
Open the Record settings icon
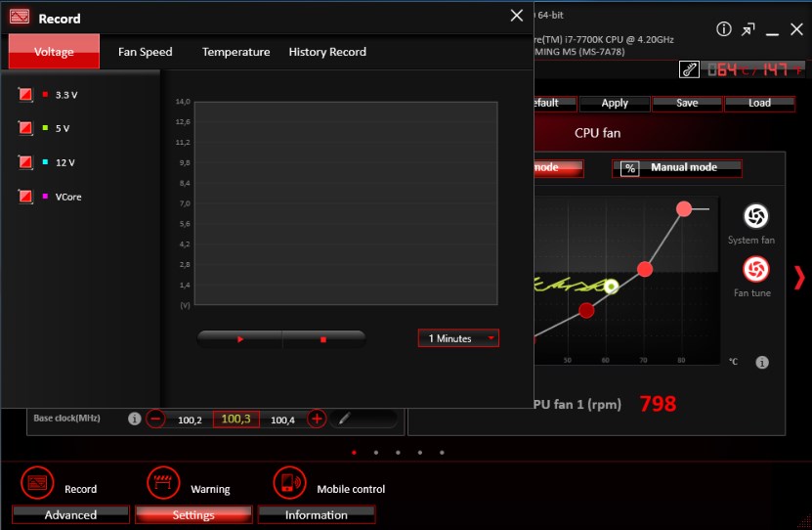pos(37,483)
